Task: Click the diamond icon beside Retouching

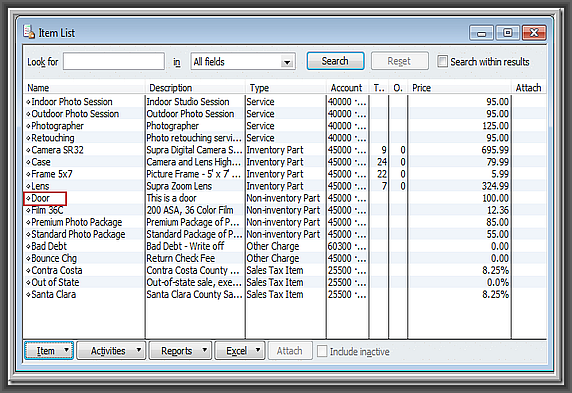Action: (28, 138)
